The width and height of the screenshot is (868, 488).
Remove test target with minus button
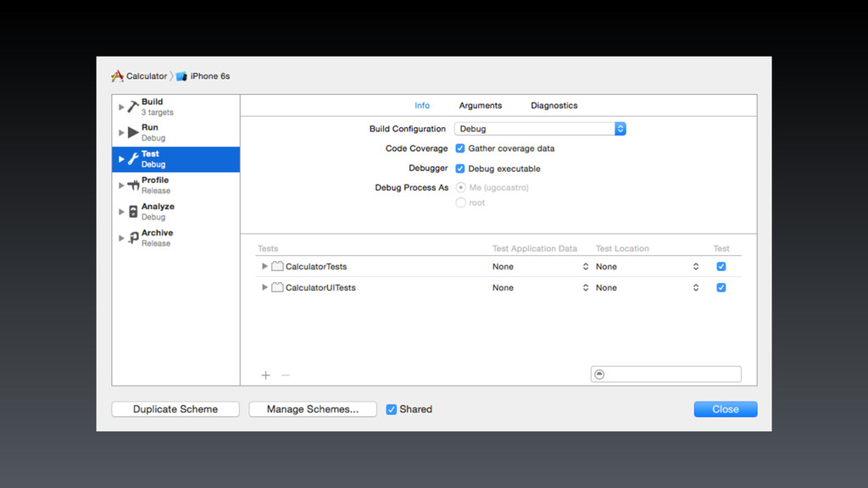[285, 375]
